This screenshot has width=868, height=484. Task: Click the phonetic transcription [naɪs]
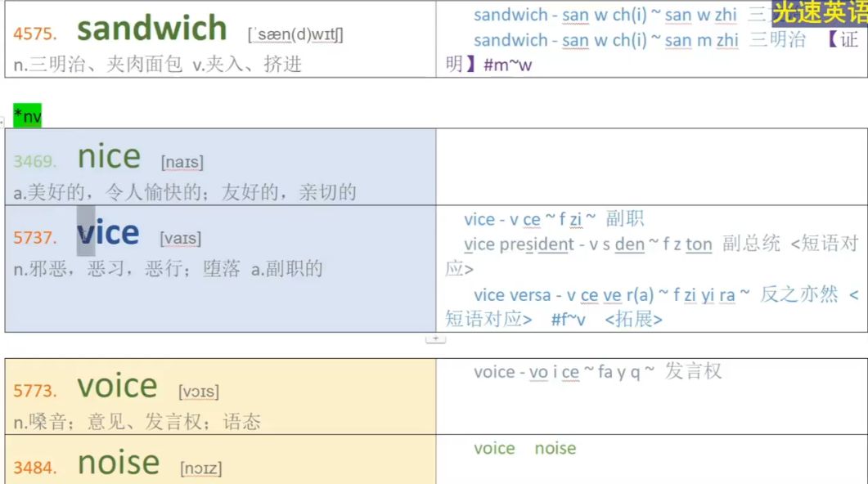182,163
